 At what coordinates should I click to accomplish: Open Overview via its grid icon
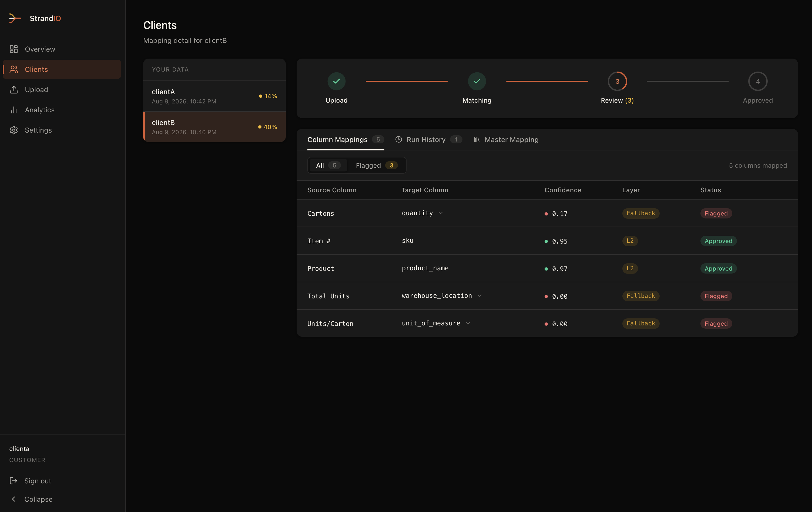(14, 49)
